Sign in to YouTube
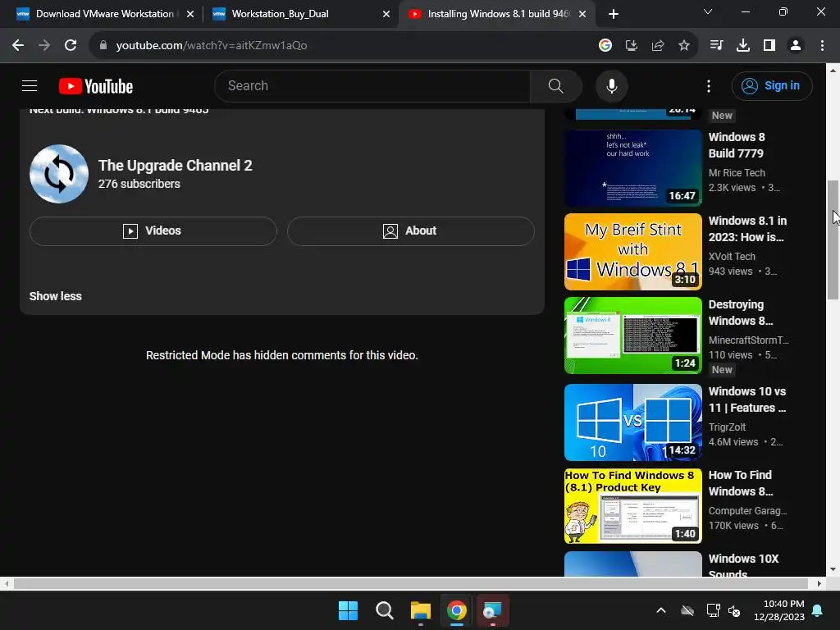Image resolution: width=840 pixels, height=630 pixels. click(771, 85)
